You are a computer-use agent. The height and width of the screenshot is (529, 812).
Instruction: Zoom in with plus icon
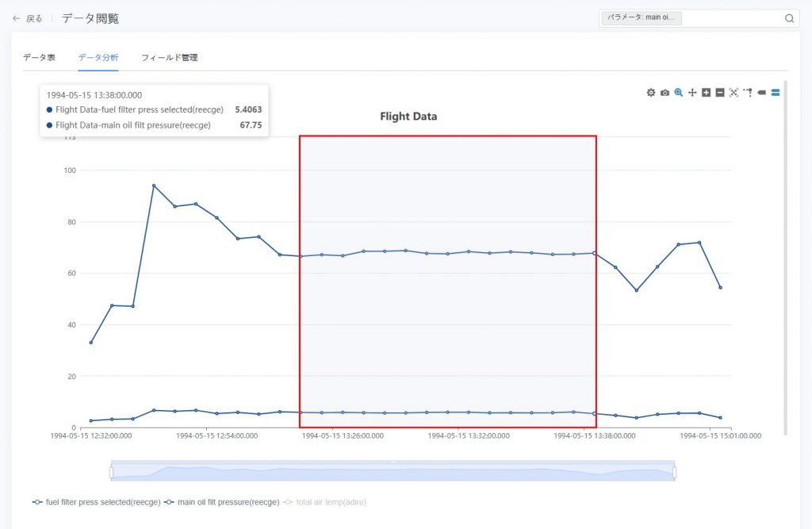point(707,93)
